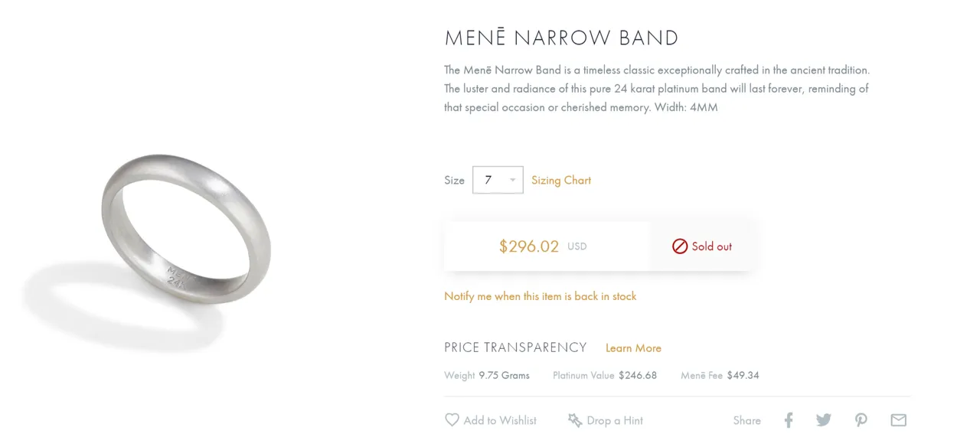Share the product by email envelope icon
Image resolution: width=980 pixels, height=437 pixels.
[x=898, y=420]
